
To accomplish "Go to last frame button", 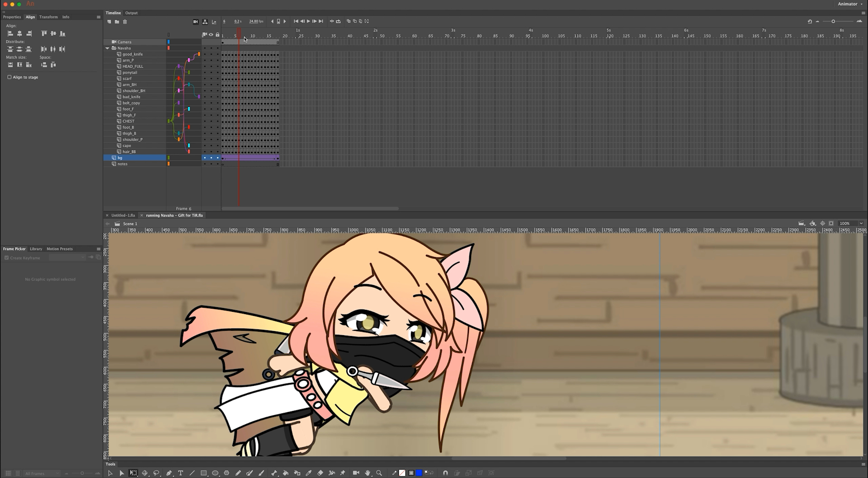I will point(321,21).
